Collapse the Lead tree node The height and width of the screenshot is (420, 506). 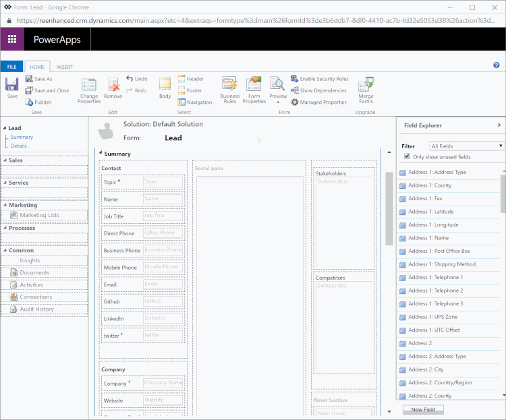5,128
